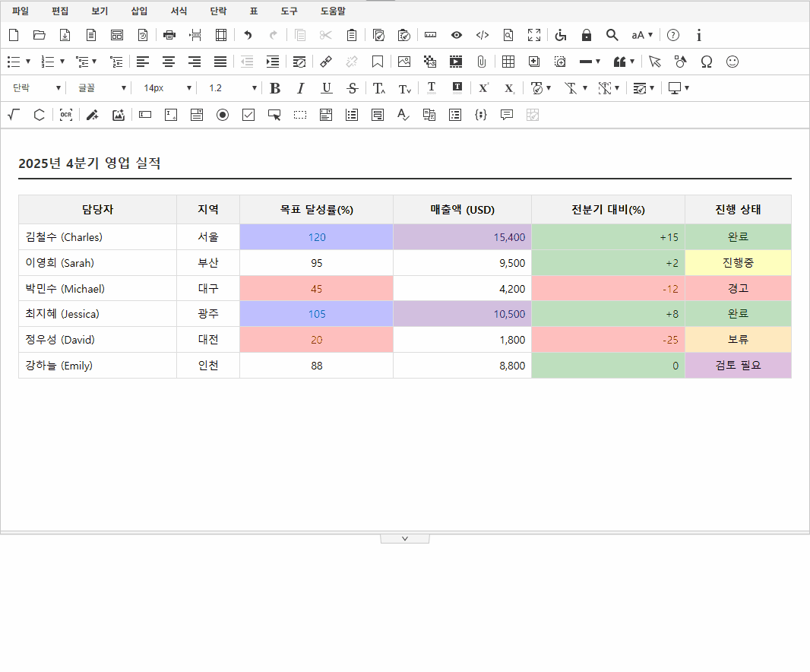
Task: Toggle bold formatting
Action: coord(275,88)
